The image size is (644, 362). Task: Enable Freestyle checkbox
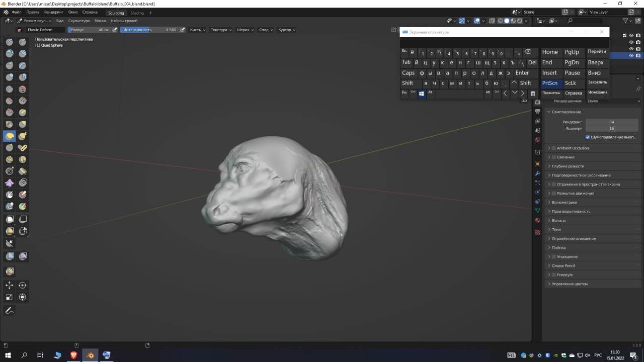[554, 275]
